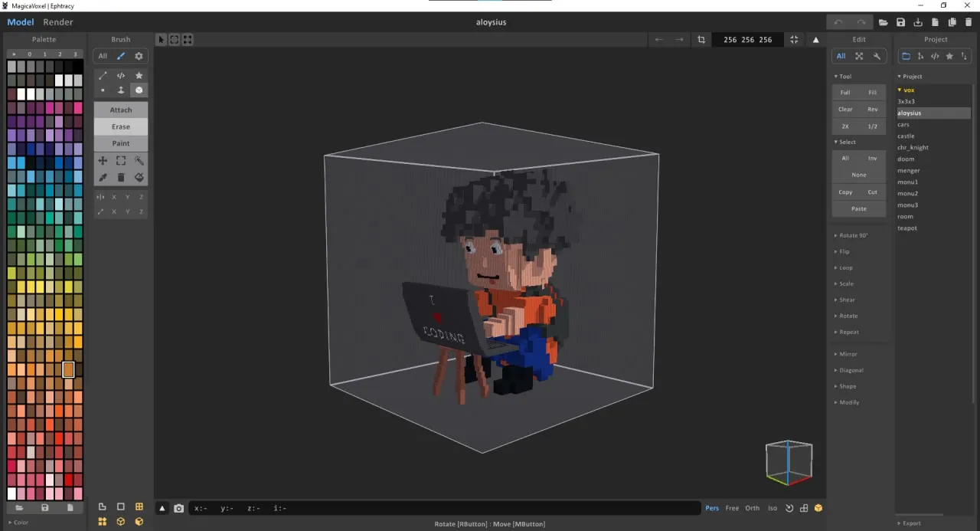The height and width of the screenshot is (531, 980).
Task: Switch viewport to Iso projection
Action: pos(773,508)
